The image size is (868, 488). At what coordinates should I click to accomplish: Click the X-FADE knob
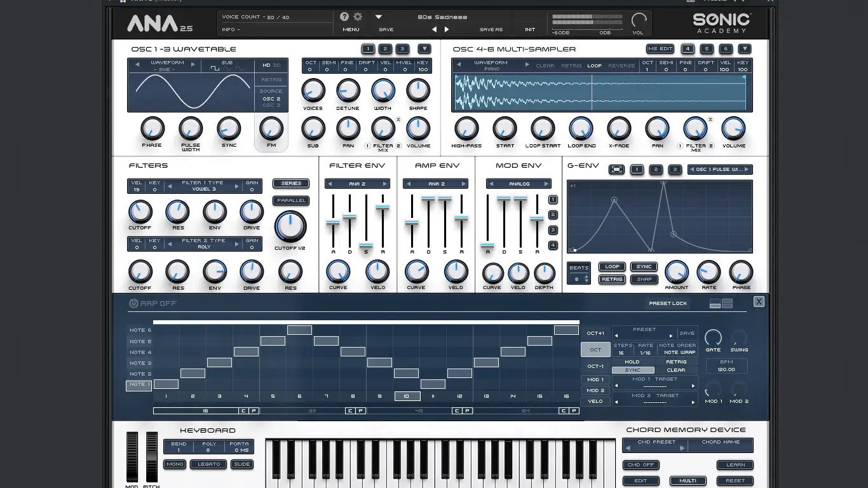point(619,129)
